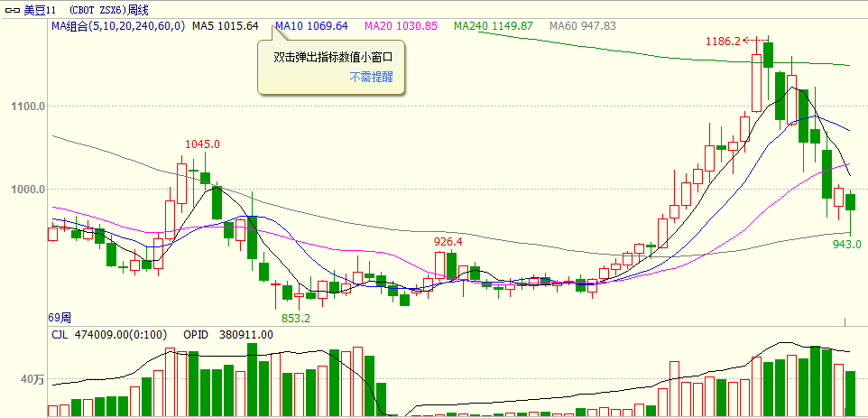The image size is (868, 418).
Task: Click the chain link icon before 美豆11
Action: point(12,10)
